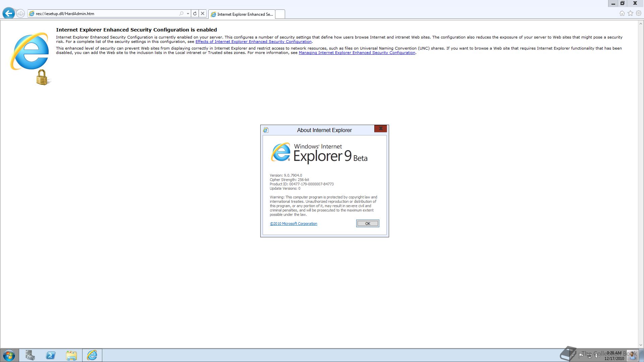The image size is (644, 362).
Task: Click the Internet Explorer 9 Beta logo
Action: pos(319,153)
